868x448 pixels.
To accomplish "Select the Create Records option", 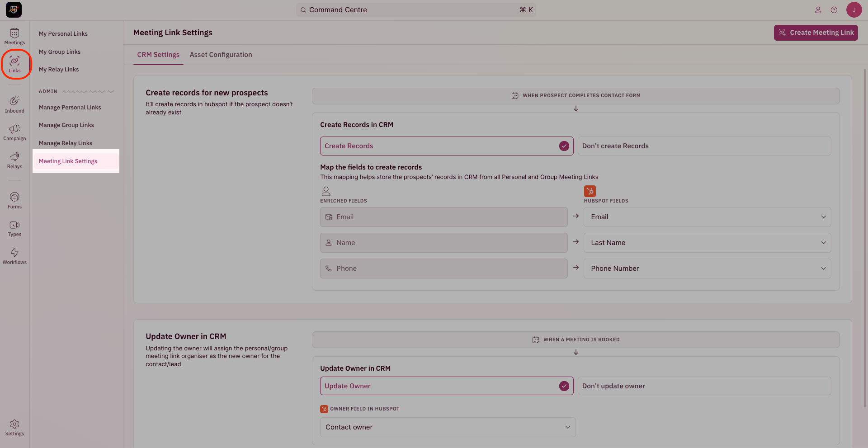I will [447, 146].
